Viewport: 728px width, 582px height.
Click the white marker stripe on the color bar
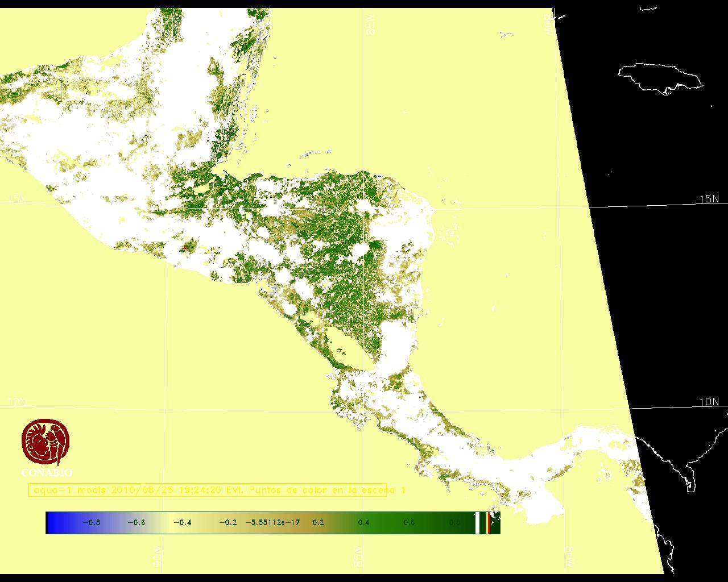(477, 523)
